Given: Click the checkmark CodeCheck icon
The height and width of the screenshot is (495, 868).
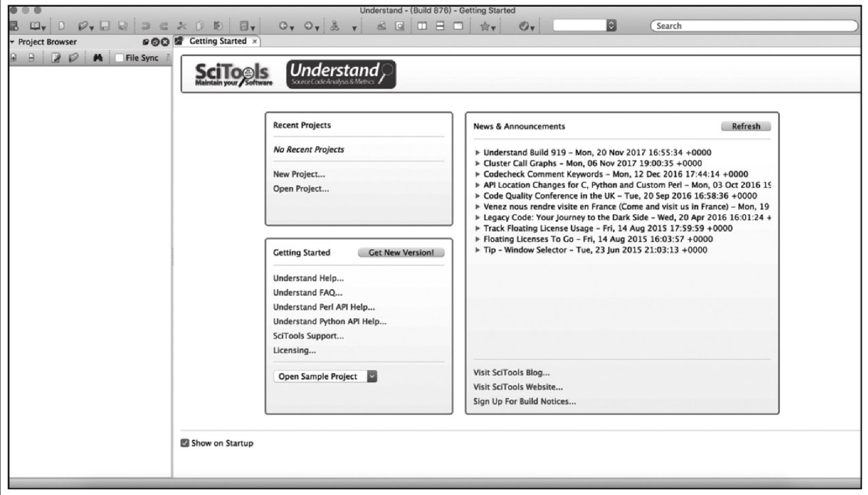Looking at the screenshot, I should pyautogui.click(x=524, y=27).
